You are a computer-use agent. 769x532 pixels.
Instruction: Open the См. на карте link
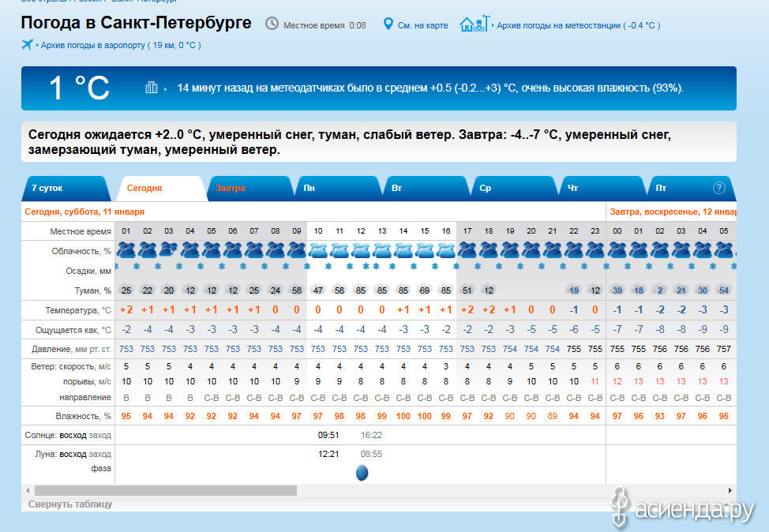tap(422, 25)
